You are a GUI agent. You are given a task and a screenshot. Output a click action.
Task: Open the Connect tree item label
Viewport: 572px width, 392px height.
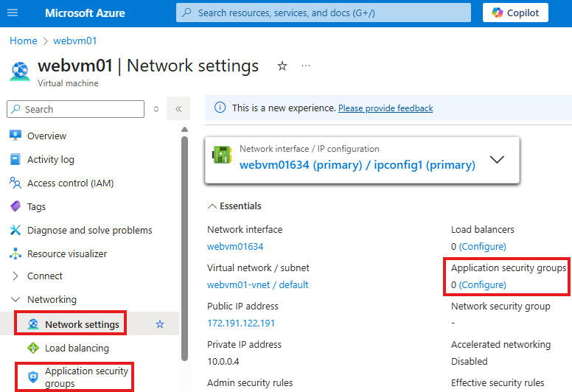(45, 276)
